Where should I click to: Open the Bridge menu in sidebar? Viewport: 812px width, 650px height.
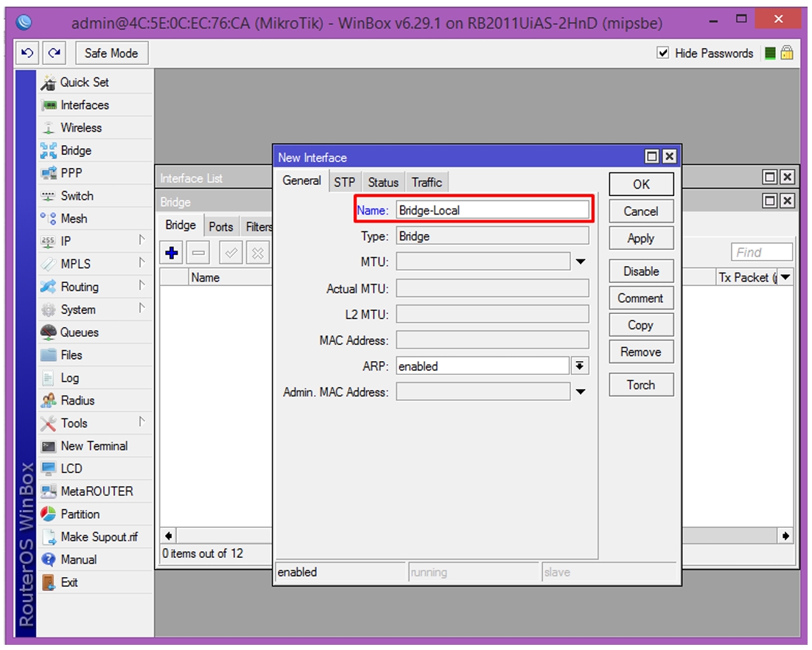[96, 151]
